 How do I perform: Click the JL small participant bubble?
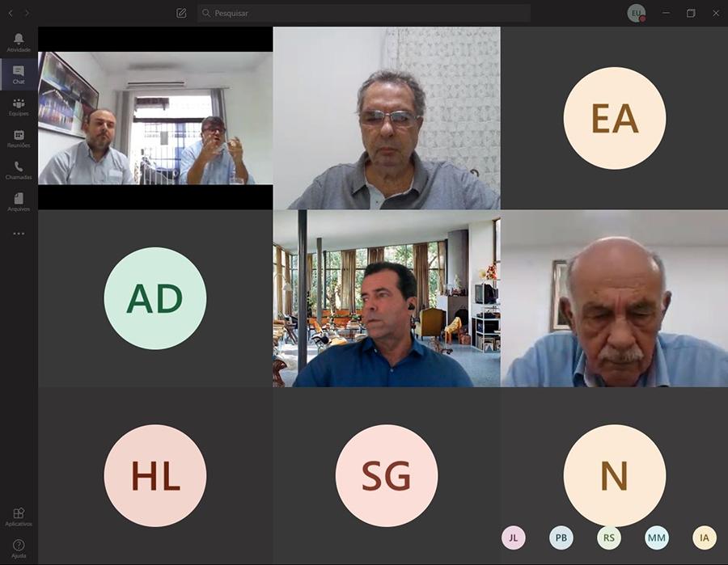pos(513,538)
